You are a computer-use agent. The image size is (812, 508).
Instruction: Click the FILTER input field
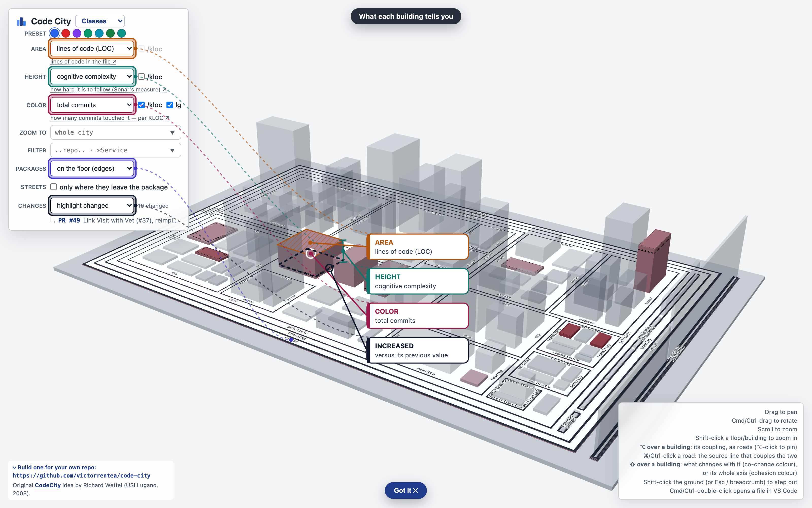[x=115, y=150]
